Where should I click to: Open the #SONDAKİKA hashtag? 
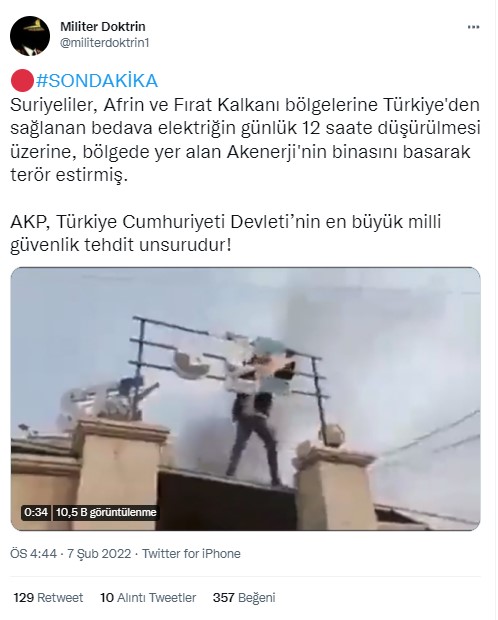97,81
